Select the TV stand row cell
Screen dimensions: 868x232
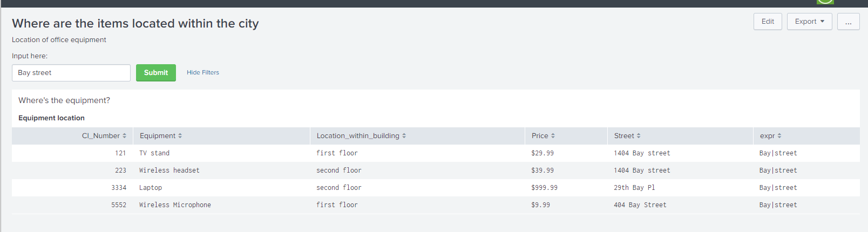point(154,153)
